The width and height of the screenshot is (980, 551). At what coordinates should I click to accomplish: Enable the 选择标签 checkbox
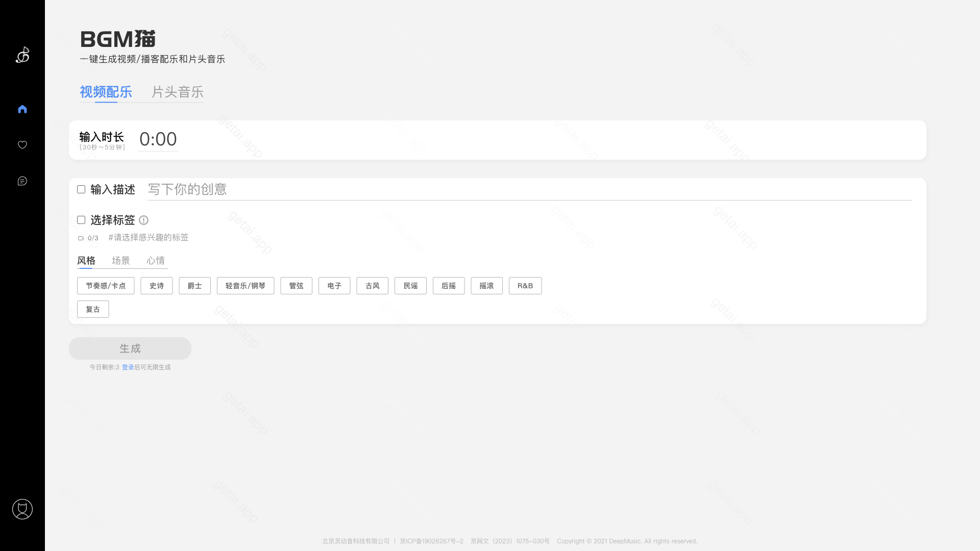pyautogui.click(x=81, y=220)
